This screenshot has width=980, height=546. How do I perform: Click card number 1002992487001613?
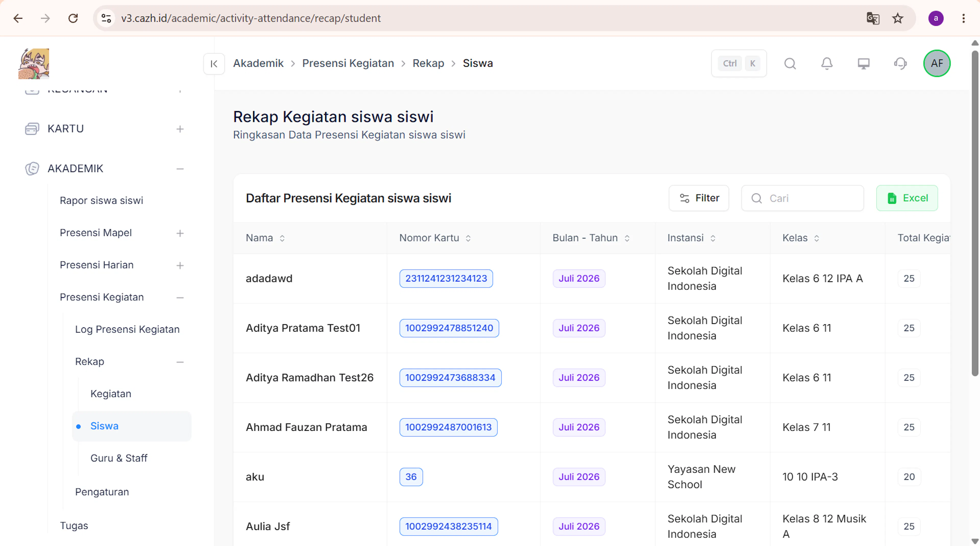coord(448,427)
